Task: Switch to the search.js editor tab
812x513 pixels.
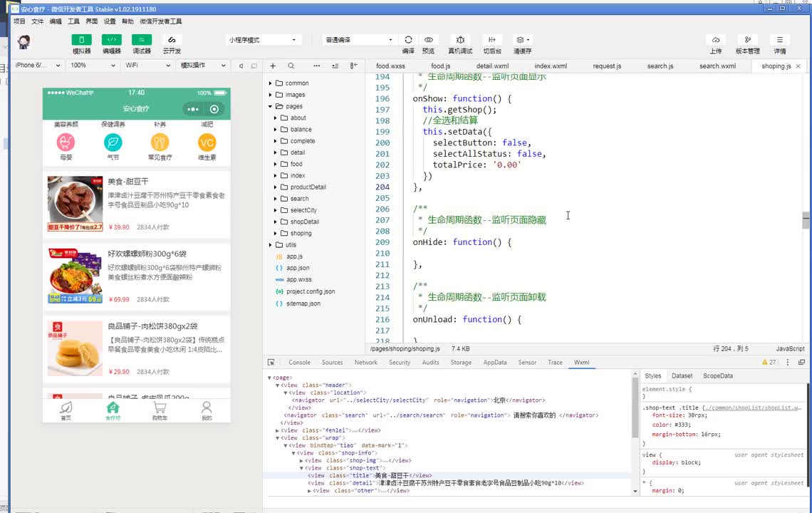Action: coord(660,66)
